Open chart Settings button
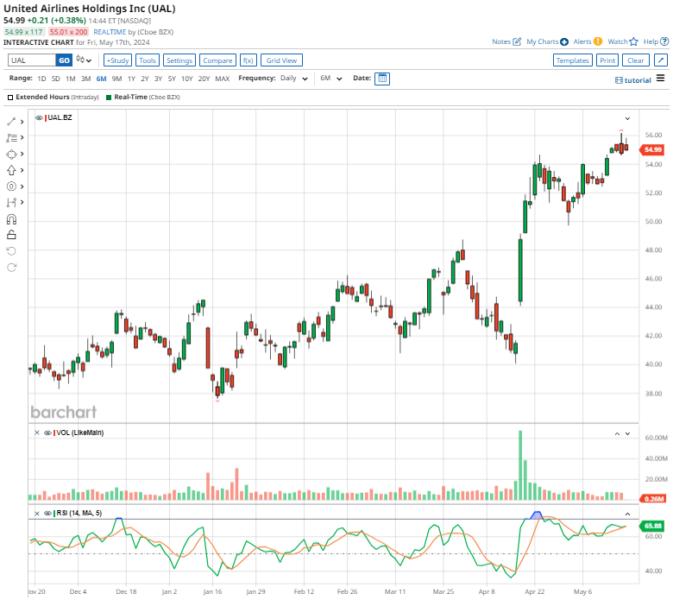Viewport: 673px width, 600px height. (179, 60)
